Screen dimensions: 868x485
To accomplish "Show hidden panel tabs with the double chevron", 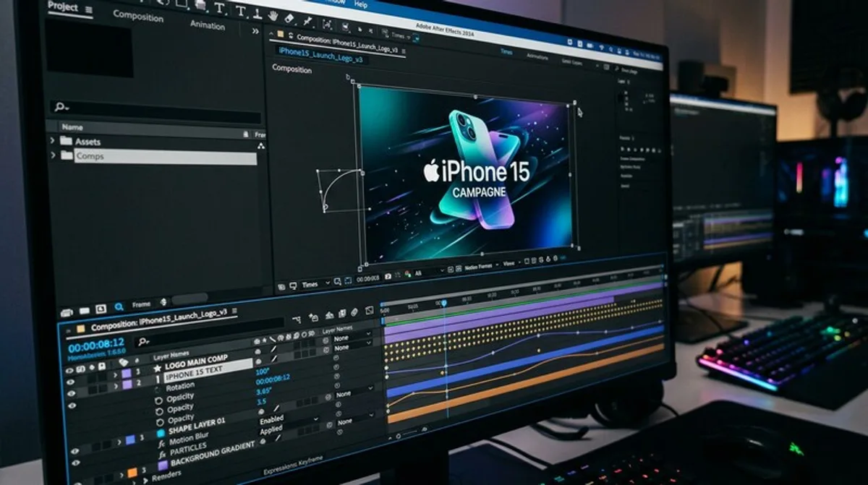I will pyautogui.click(x=255, y=31).
